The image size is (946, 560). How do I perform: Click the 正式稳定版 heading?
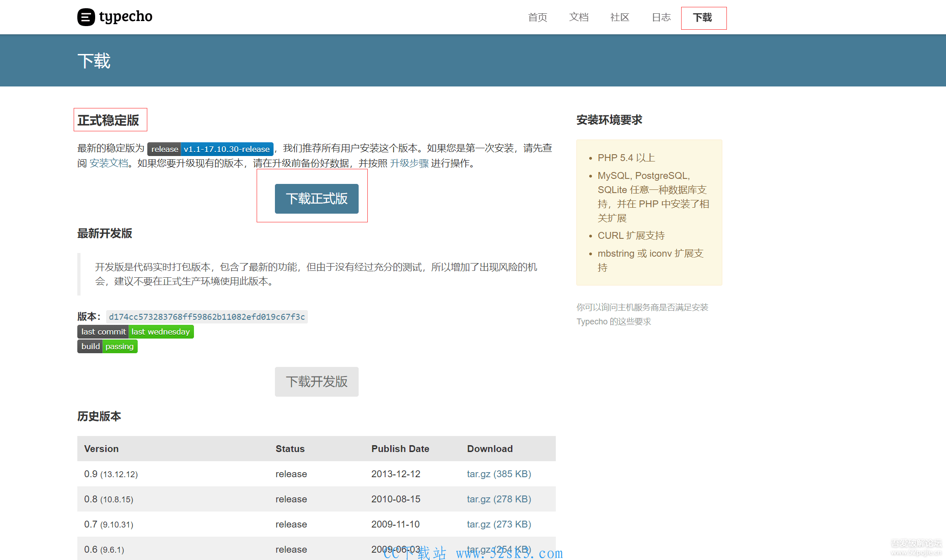108,120
